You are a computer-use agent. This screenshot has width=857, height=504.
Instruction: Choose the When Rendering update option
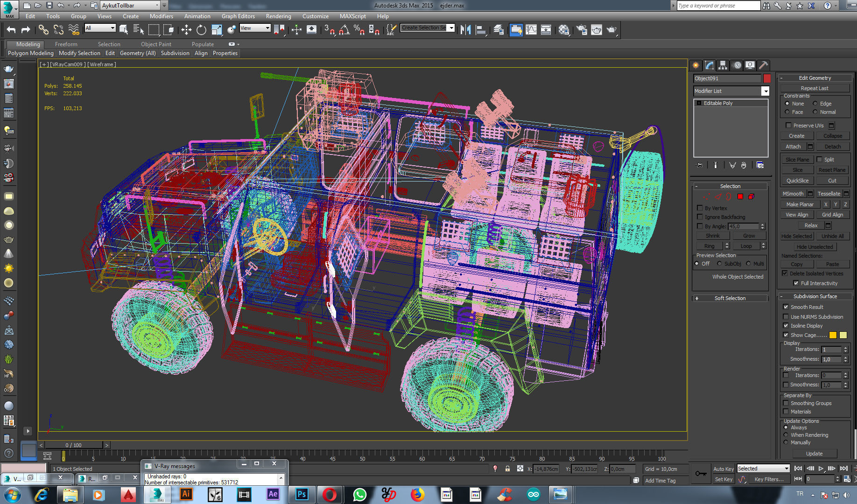pos(786,435)
